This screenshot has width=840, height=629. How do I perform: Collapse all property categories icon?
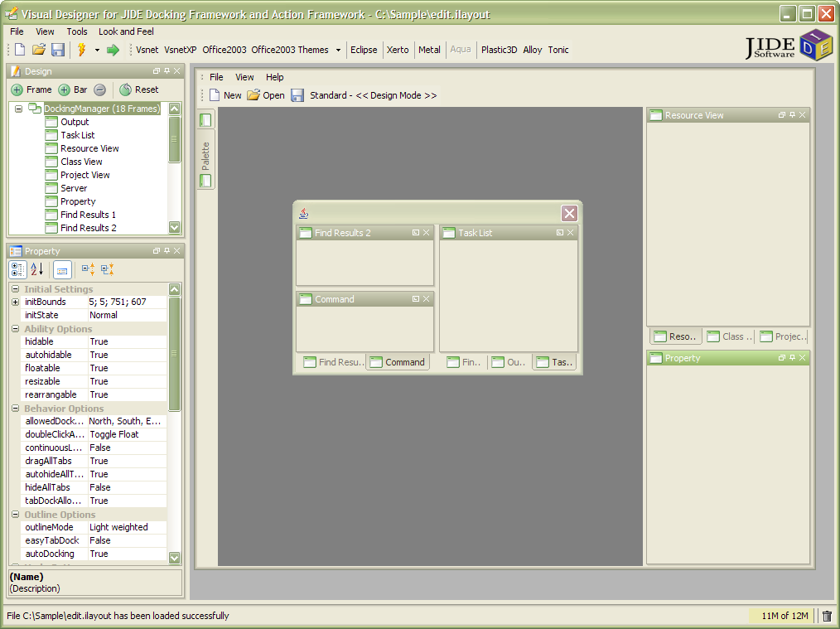(x=107, y=269)
